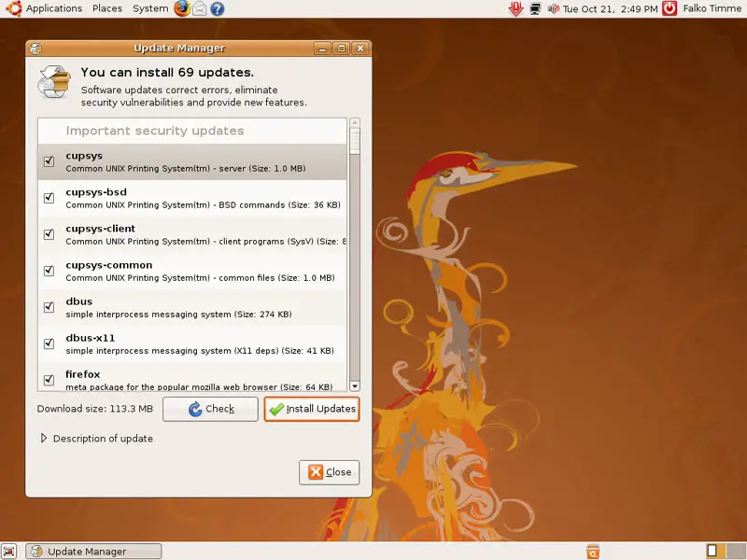Click the Update Manager taskbar button
This screenshot has height=560, width=747.
tap(94, 552)
